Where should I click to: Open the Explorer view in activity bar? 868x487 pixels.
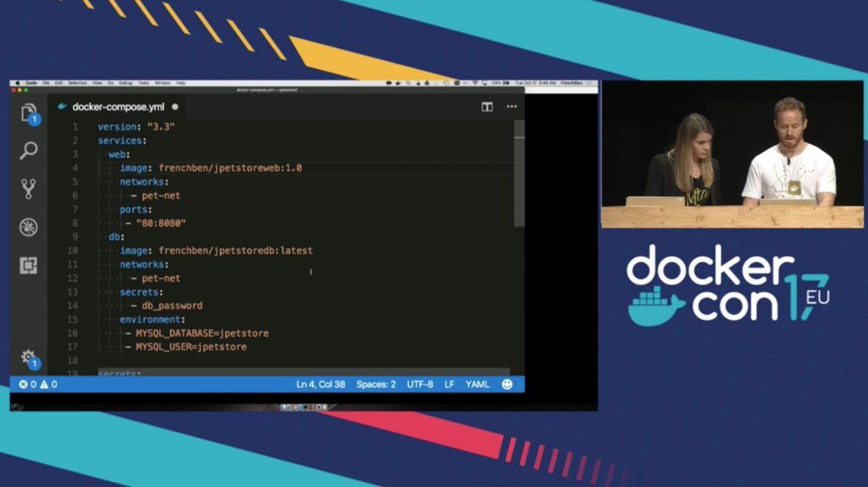click(28, 114)
